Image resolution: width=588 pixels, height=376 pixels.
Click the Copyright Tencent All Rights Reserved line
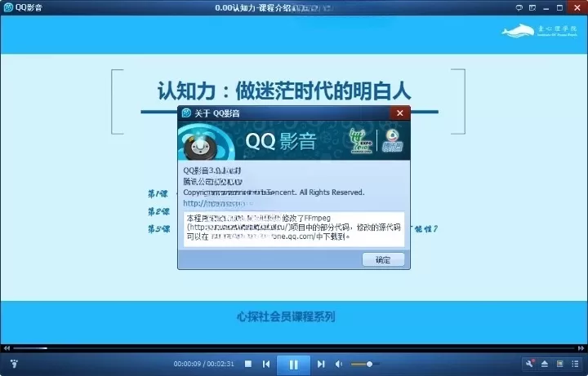274,192
